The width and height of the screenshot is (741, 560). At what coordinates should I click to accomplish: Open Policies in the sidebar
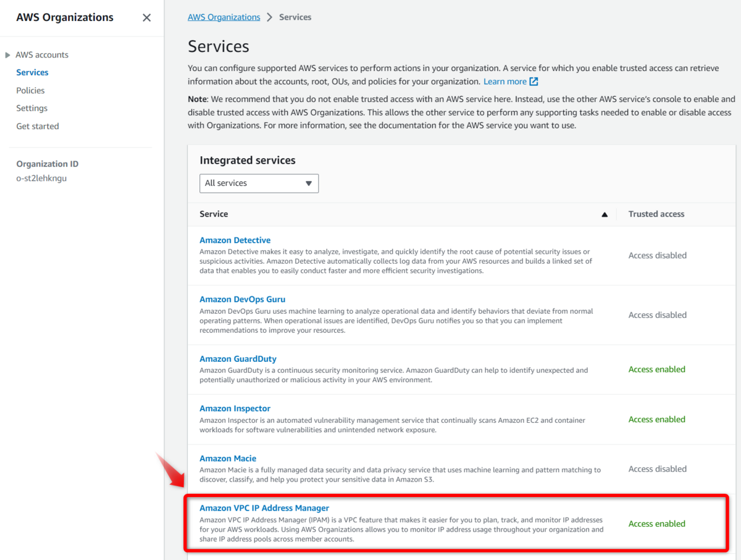(30, 90)
